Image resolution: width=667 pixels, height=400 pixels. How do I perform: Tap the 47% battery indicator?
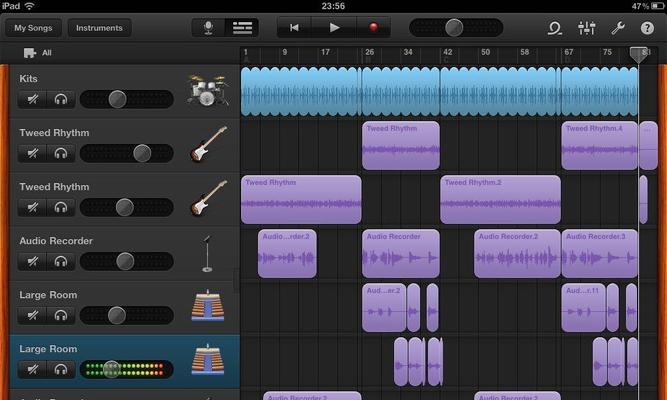(648, 6)
